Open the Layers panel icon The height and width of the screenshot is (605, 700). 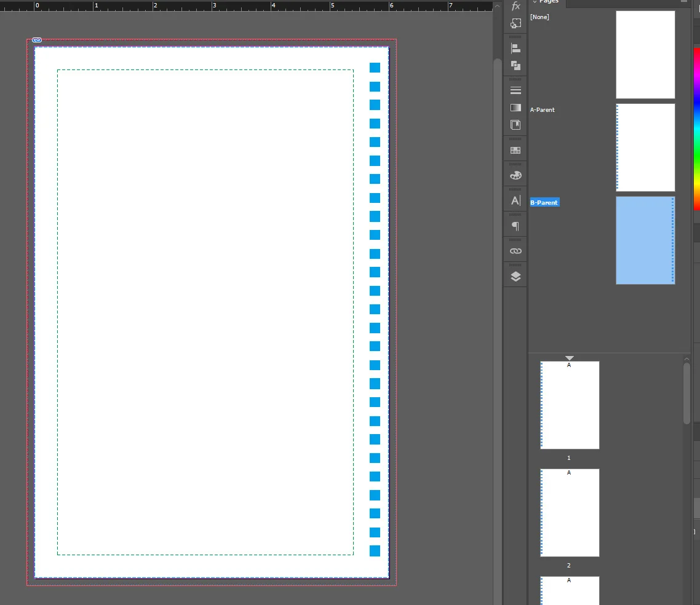515,277
